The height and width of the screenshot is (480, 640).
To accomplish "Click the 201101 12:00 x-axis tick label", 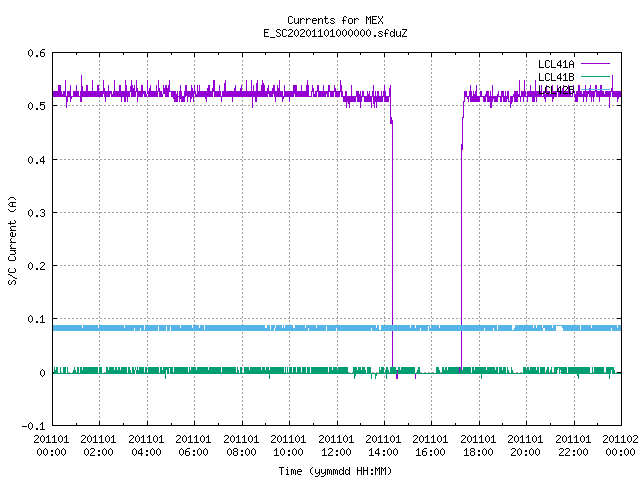I will tap(336, 446).
